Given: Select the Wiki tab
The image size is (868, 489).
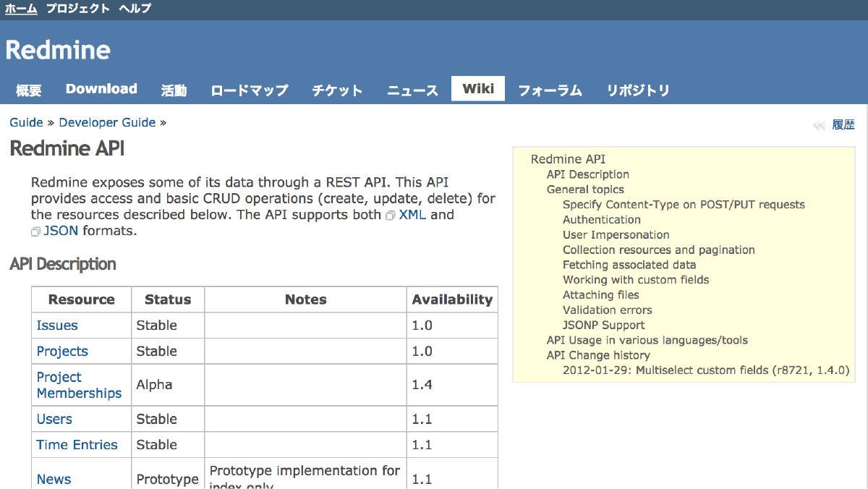Looking at the screenshot, I should [478, 88].
